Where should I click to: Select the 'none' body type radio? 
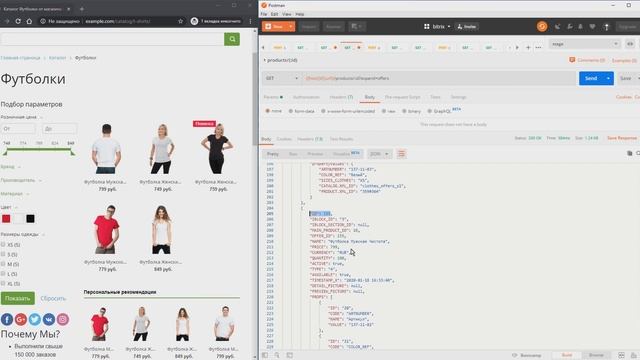click(268, 111)
